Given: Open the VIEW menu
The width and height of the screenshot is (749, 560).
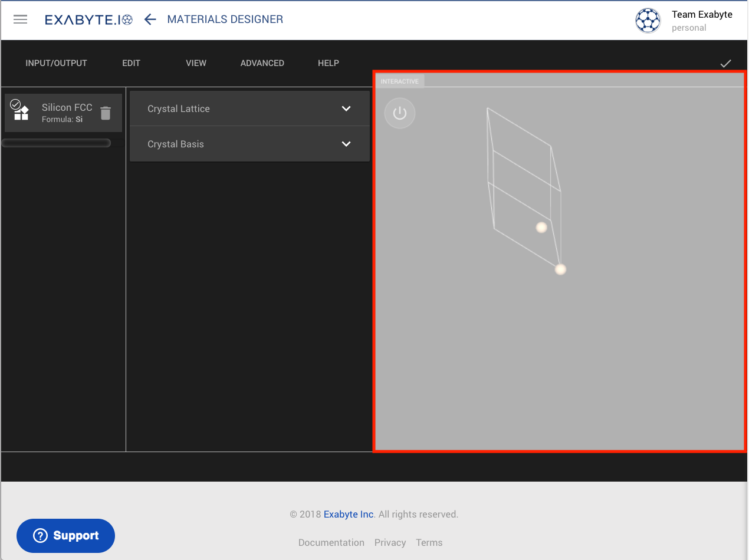Looking at the screenshot, I should [x=196, y=63].
